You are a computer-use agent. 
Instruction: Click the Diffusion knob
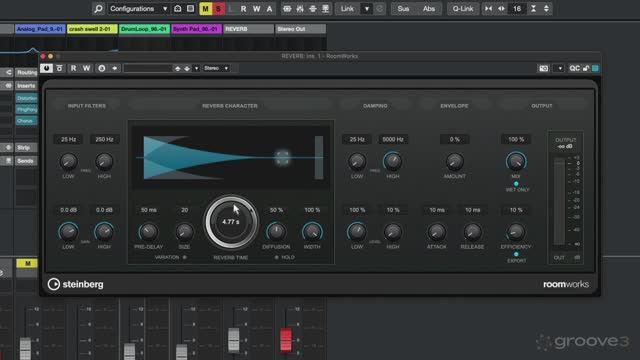click(276, 232)
